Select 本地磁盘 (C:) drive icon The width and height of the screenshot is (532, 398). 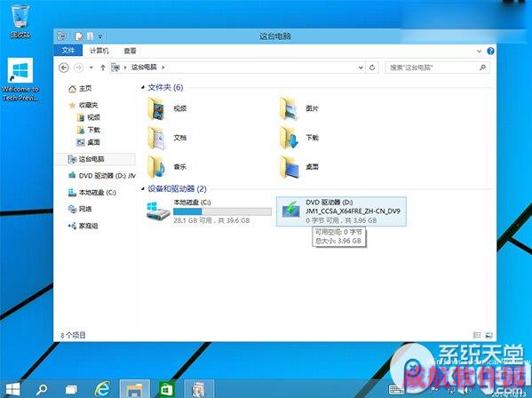coord(158,211)
